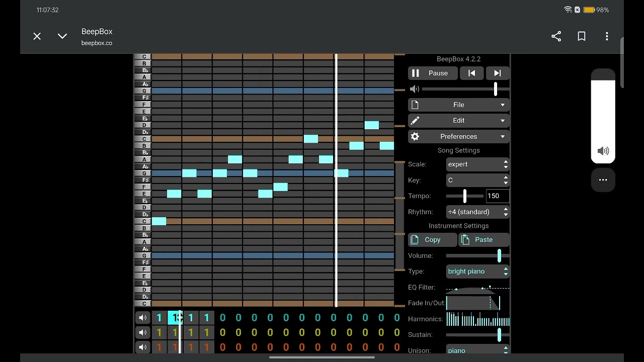
Task: Collapse the browser sheet using the chevron
Action: pos(62,36)
